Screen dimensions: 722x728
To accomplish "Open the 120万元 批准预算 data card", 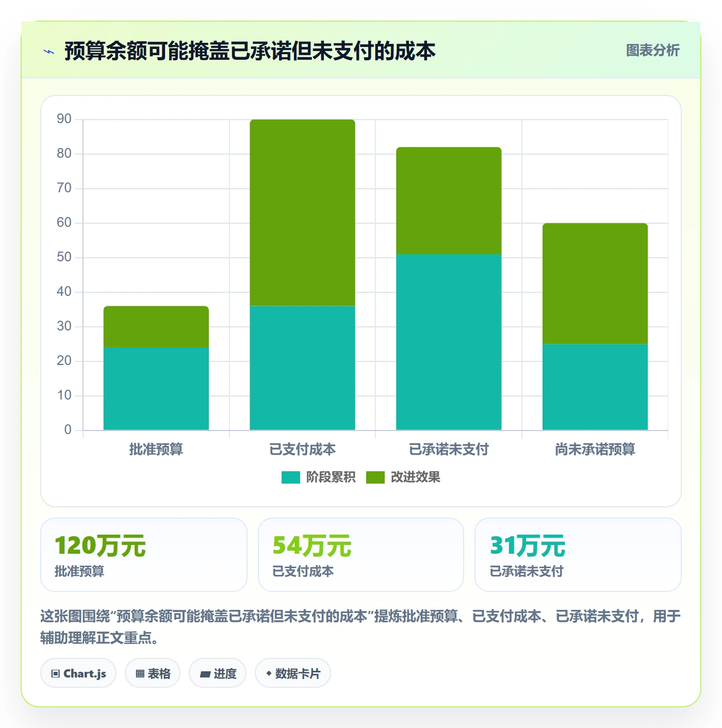I will pos(144,555).
